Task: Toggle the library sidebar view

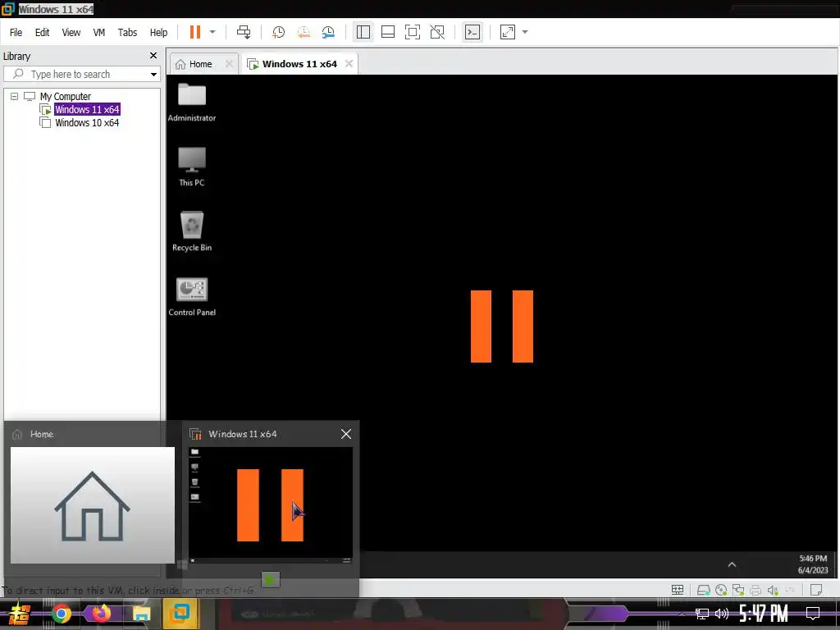Action: pyautogui.click(x=363, y=32)
